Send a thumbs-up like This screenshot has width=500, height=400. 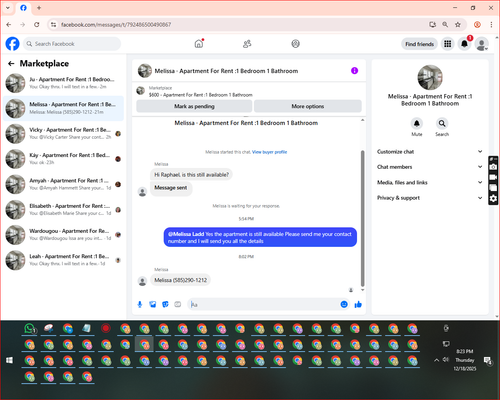coord(358,304)
